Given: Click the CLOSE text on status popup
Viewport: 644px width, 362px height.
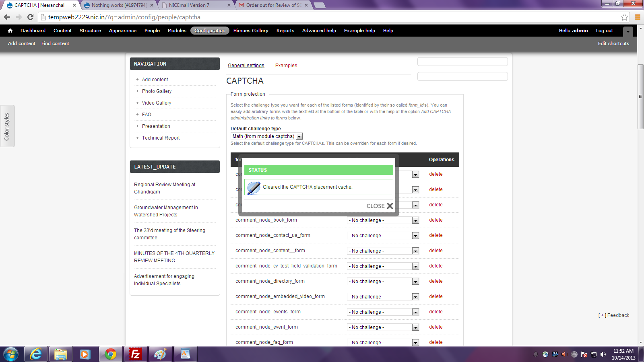Looking at the screenshot, I should (x=376, y=206).
